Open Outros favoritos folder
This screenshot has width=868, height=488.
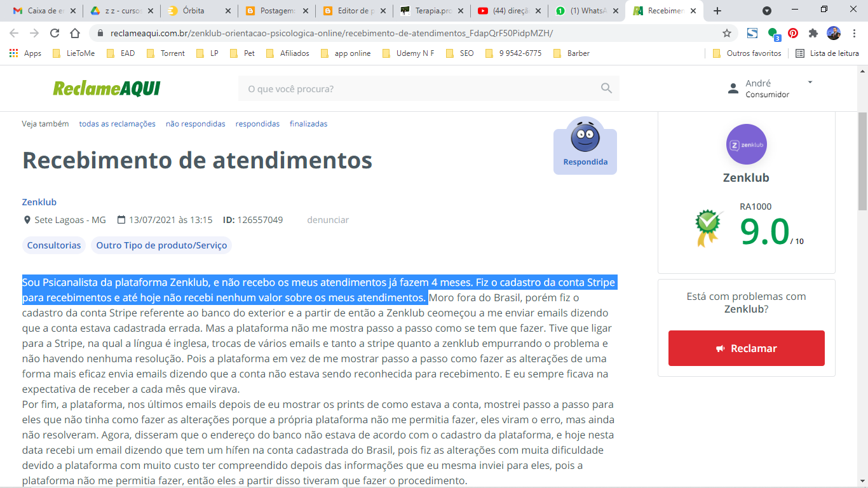click(747, 53)
